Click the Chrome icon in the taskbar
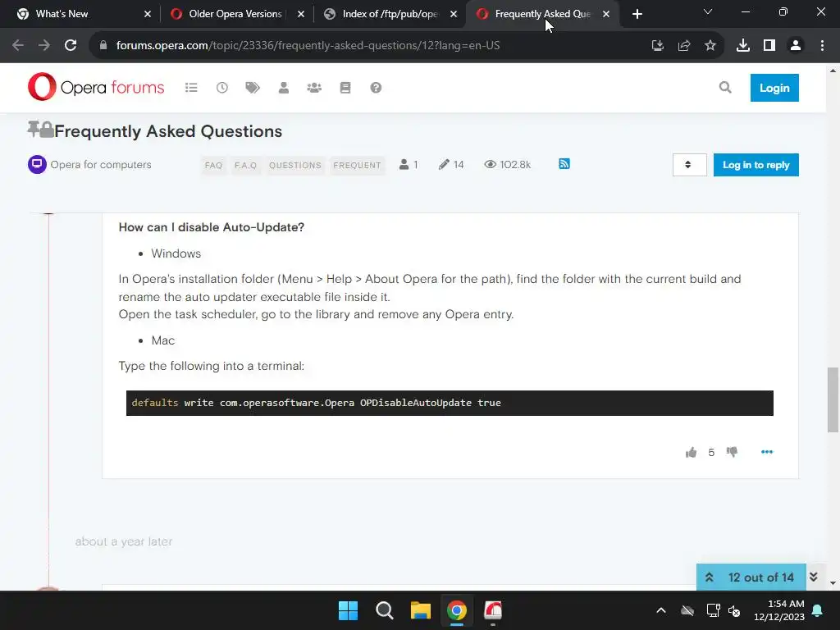This screenshot has height=630, width=840. [x=457, y=610]
